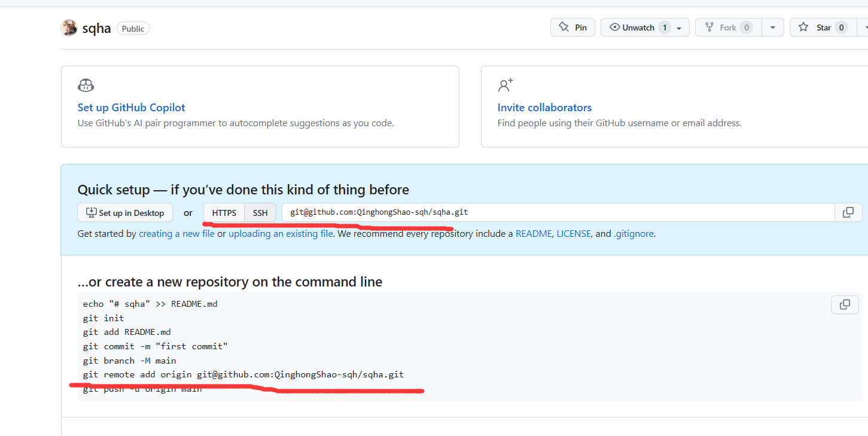Pin the sqha repository
This screenshot has width=868, height=436.
(572, 28)
